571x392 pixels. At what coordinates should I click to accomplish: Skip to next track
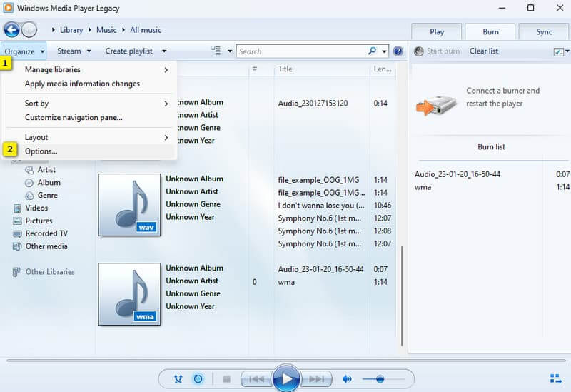coord(316,379)
